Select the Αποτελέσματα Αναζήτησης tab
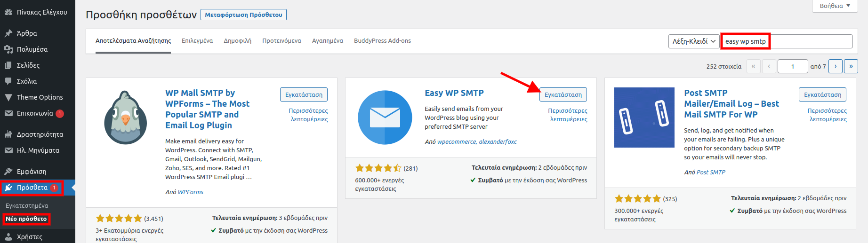The image size is (868, 243). point(133,41)
